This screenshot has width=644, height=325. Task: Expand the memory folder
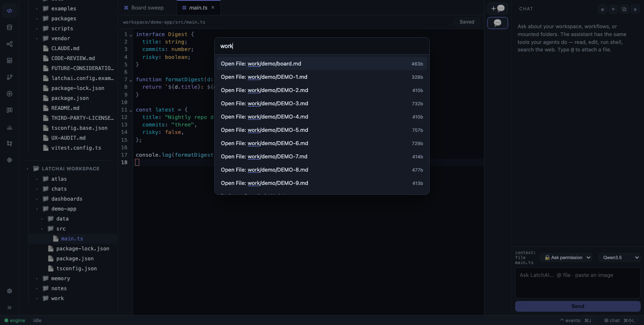tap(37, 279)
